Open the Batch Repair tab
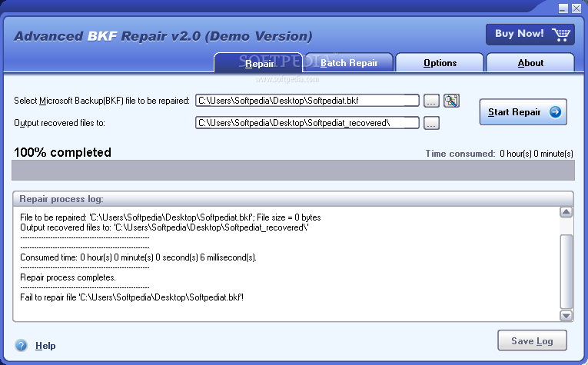This screenshot has height=365, width=588. (349, 62)
